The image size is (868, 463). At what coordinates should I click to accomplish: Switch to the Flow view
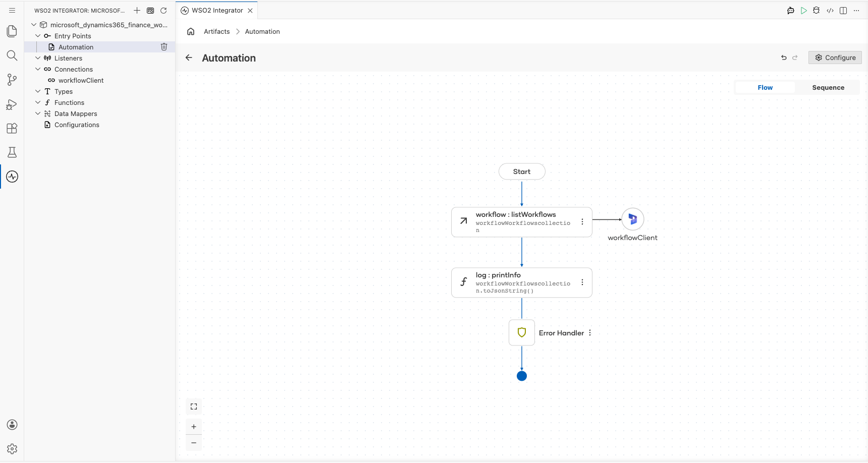765,87
